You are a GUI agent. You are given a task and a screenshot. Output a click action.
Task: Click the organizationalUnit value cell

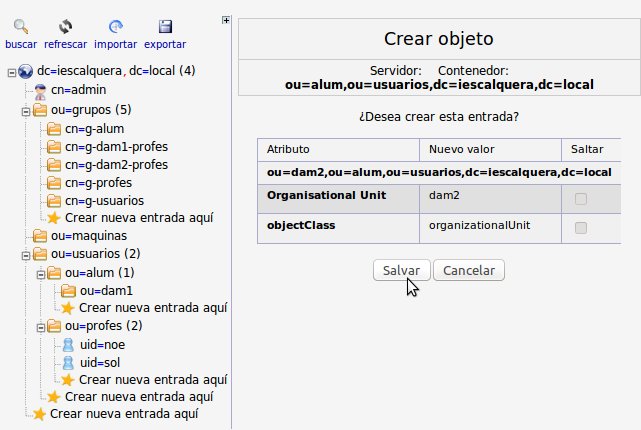490,228
